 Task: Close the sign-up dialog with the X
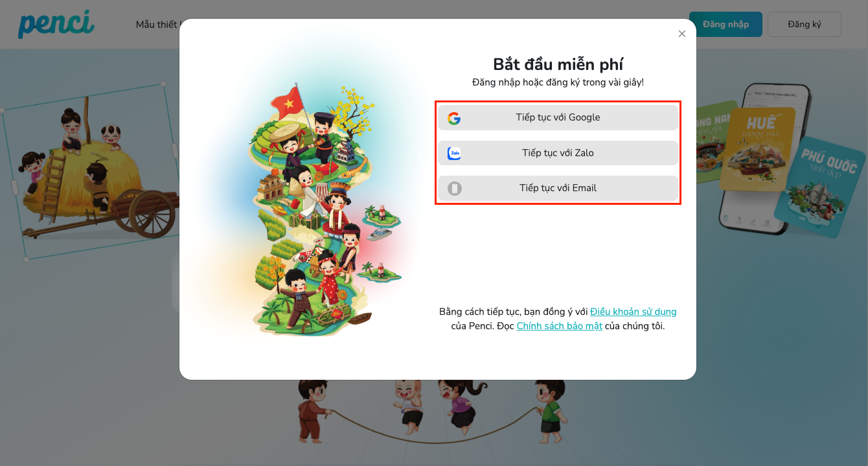tap(681, 34)
